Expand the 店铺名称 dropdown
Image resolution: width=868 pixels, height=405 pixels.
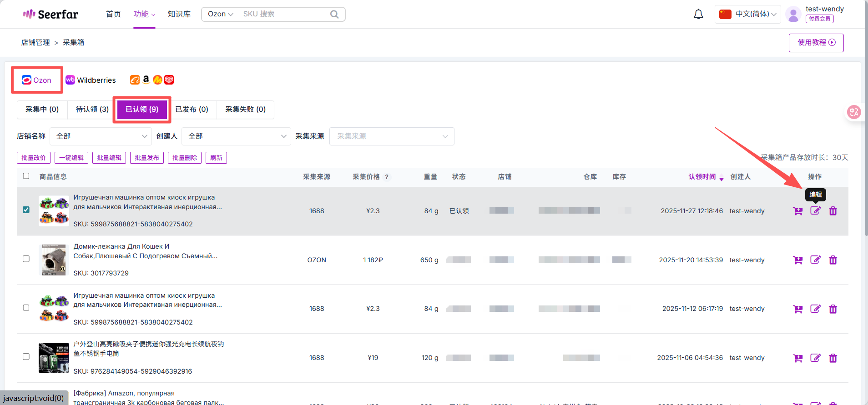pos(100,136)
